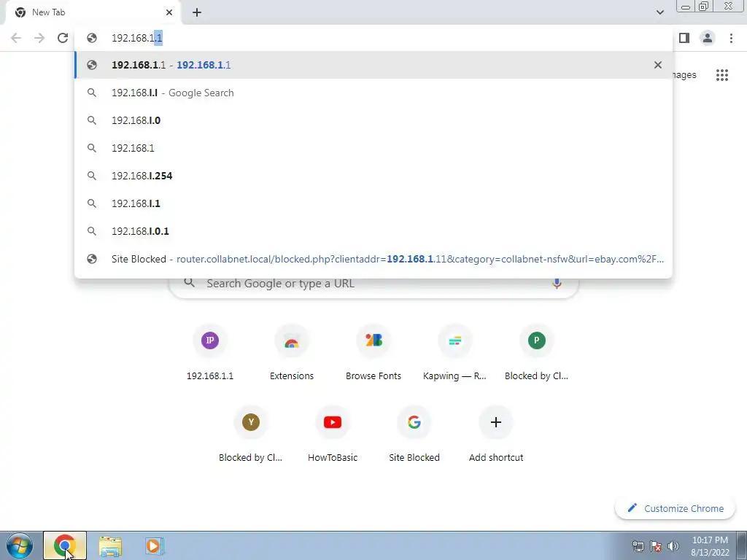Image resolution: width=747 pixels, height=560 pixels.
Task: Open the Site Blocked Google-icon shortcut
Action: tap(414, 435)
